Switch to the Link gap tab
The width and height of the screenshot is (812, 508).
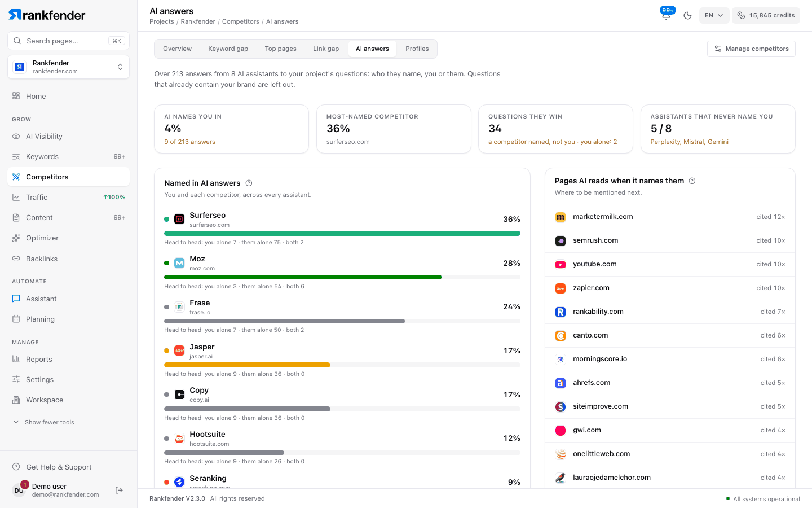point(326,49)
